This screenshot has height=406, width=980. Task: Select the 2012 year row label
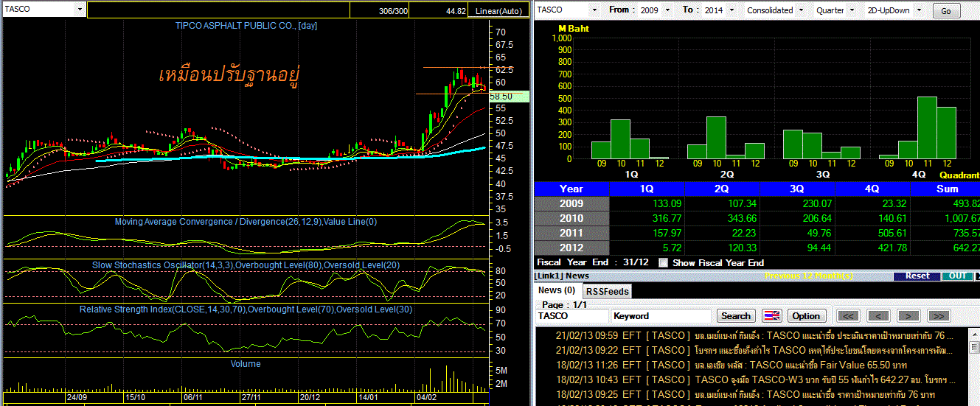coord(571,248)
